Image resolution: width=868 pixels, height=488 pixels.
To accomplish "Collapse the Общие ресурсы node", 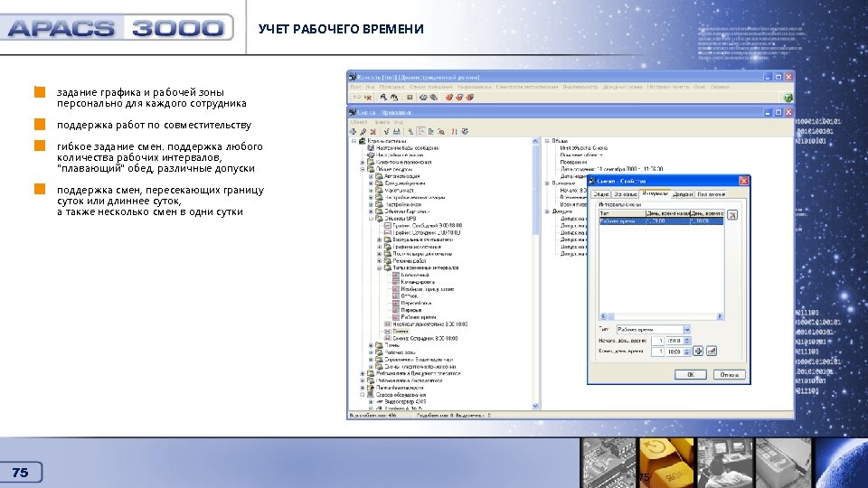I will tap(363, 169).
